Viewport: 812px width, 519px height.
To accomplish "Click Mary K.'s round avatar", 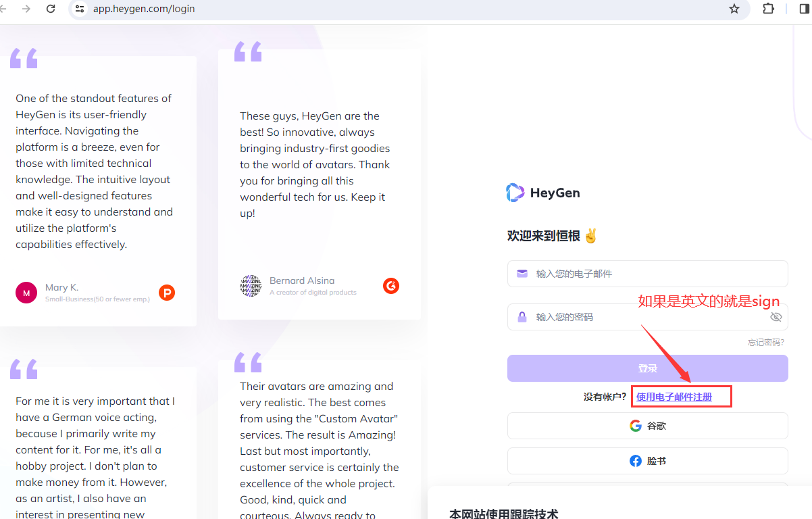I will [x=26, y=293].
